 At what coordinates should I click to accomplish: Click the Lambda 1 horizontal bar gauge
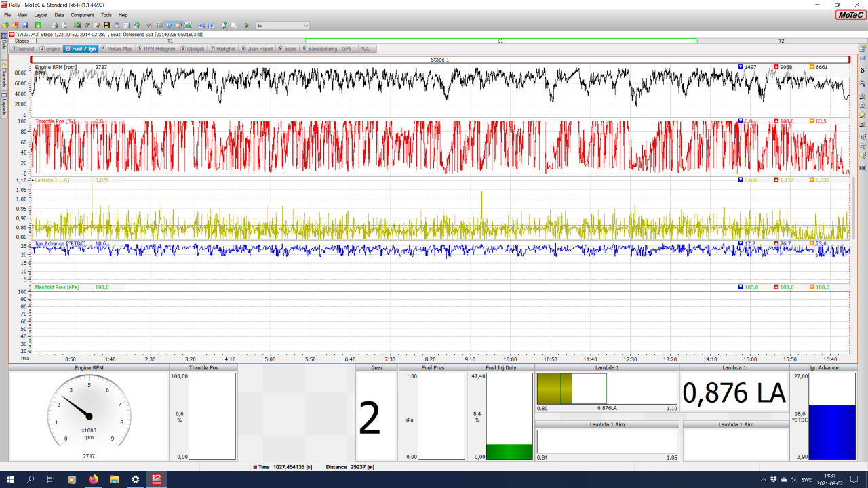click(x=607, y=388)
